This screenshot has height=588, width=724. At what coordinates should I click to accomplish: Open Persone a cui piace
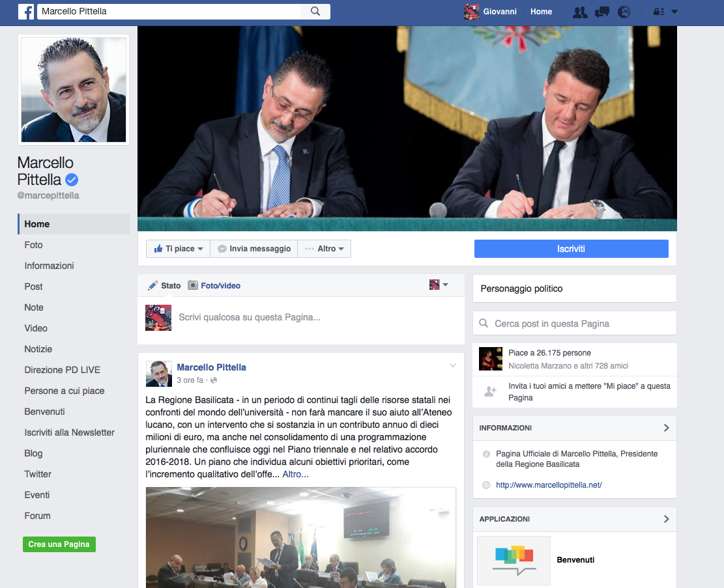tap(64, 391)
